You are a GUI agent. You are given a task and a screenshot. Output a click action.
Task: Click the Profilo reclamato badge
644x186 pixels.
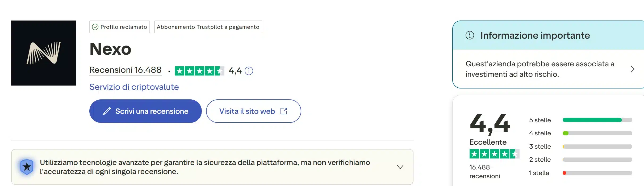[119, 27]
